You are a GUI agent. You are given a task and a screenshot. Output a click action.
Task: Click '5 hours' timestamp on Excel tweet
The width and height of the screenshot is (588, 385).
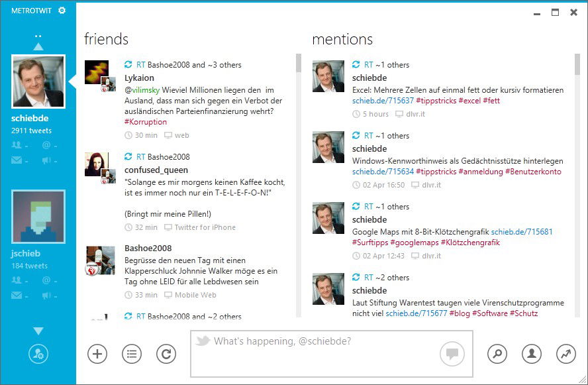375,114
